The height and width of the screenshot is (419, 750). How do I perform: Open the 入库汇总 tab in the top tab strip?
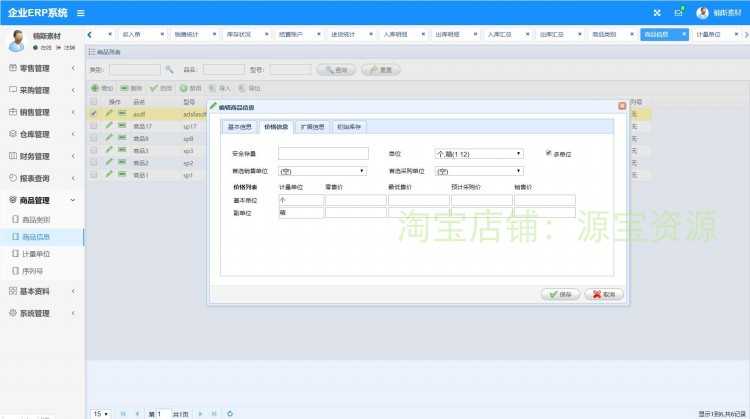pyautogui.click(x=499, y=34)
